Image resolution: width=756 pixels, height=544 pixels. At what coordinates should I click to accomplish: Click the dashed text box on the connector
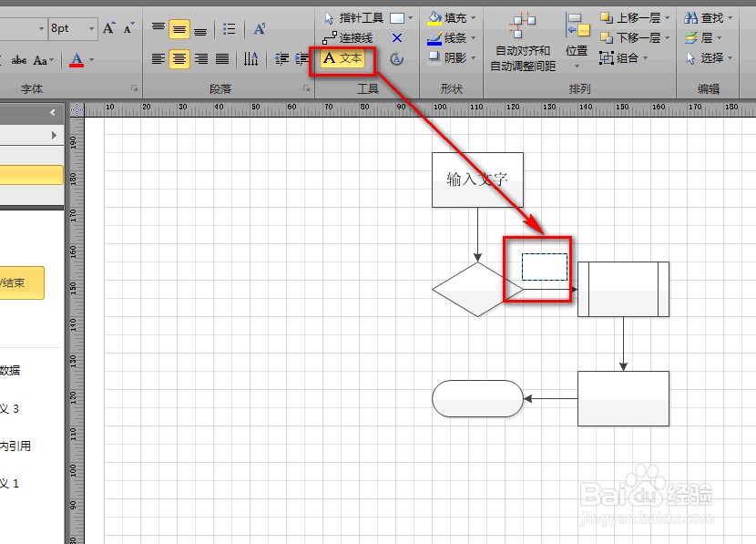[x=545, y=267]
